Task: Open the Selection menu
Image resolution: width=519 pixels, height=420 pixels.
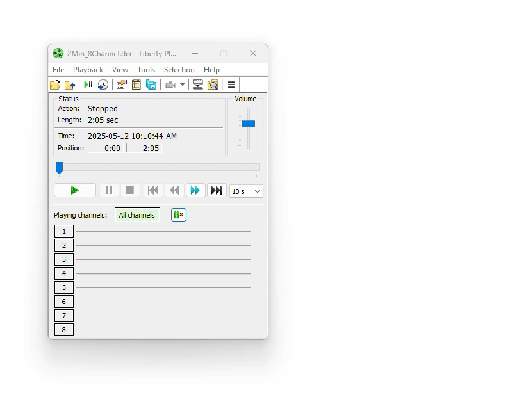Action: point(179,70)
